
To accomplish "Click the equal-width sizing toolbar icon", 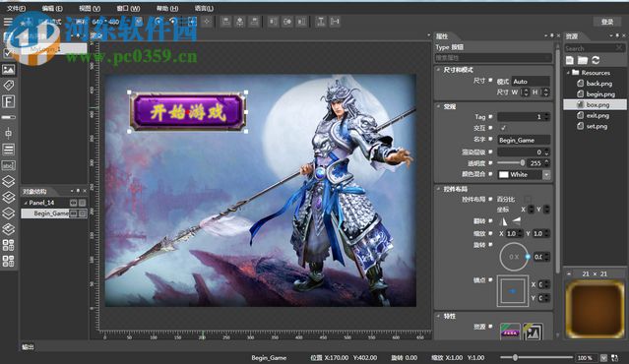I will pos(335,22).
